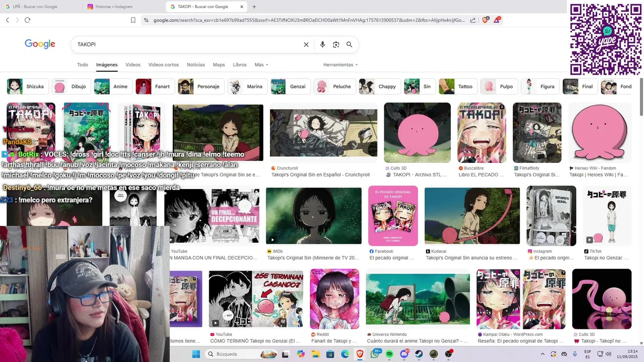Go to Google home via the logo
Screen dimensions: 644x362
coord(40,44)
